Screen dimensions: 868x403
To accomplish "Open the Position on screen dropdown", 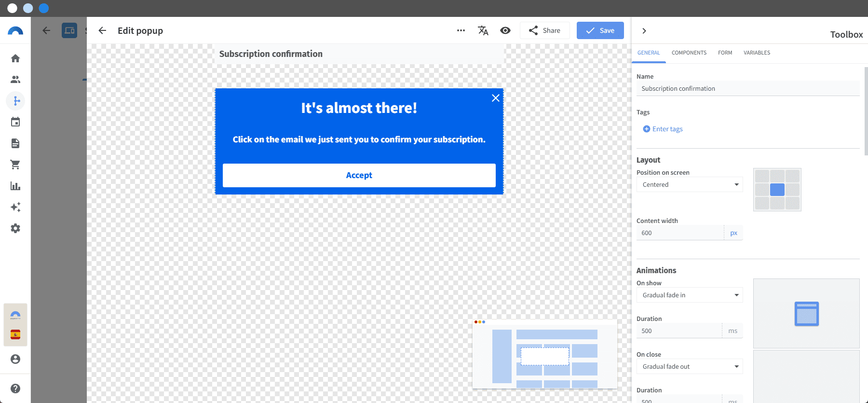I will tap(690, 184).
